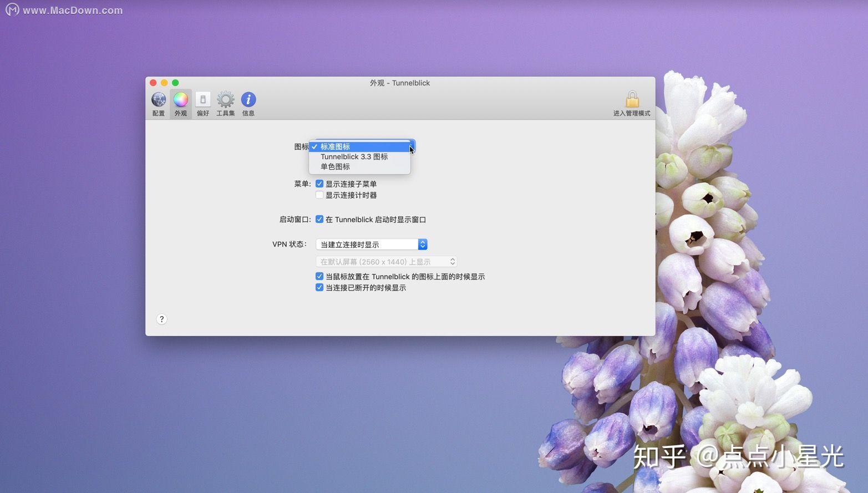Minimize the Tunnelblick window with yellow button

coord(164,83)
